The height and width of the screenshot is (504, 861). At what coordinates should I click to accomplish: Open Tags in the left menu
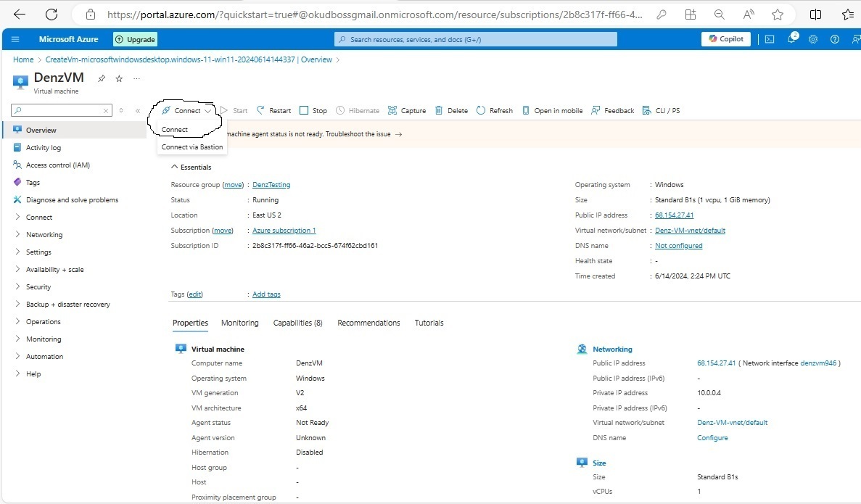[33, 182]
